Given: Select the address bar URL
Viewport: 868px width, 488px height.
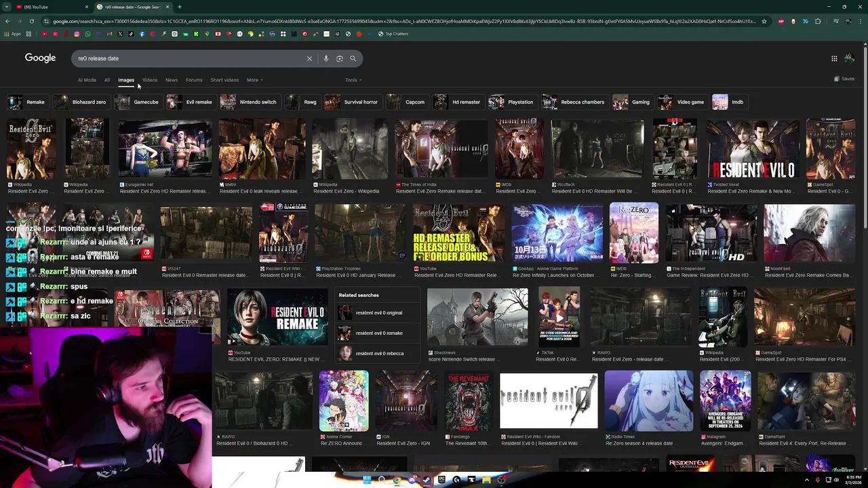Looking at the screenshot, I should tap(403, 21).
